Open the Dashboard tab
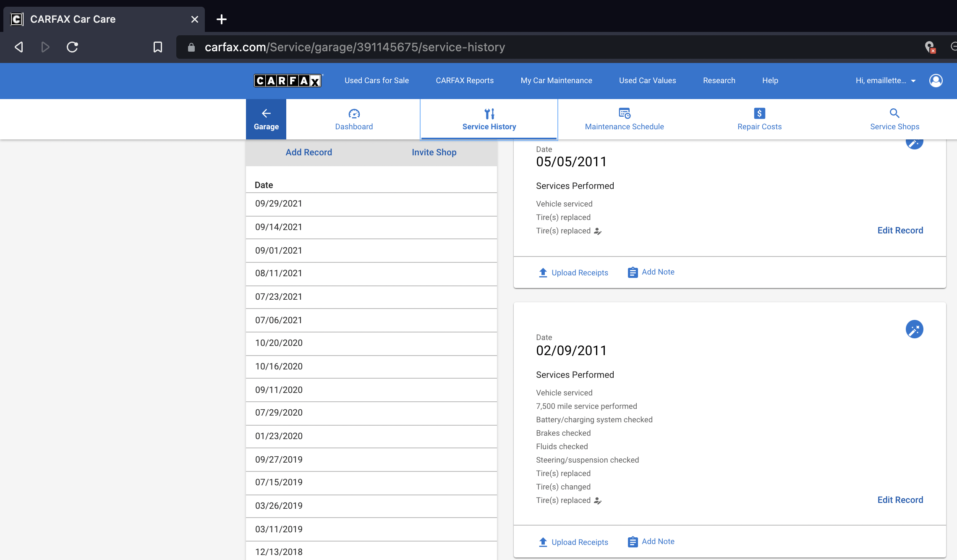957x560 pixels. (354, 119)
